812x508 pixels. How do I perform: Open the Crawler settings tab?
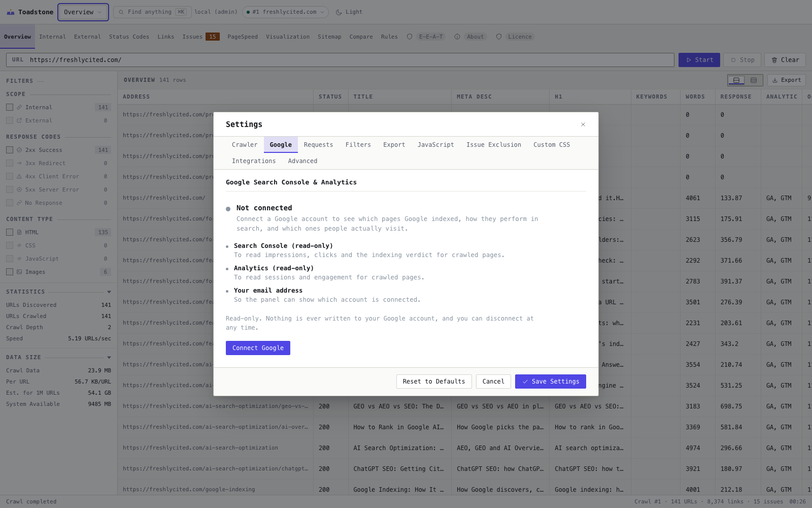[245, 145]
